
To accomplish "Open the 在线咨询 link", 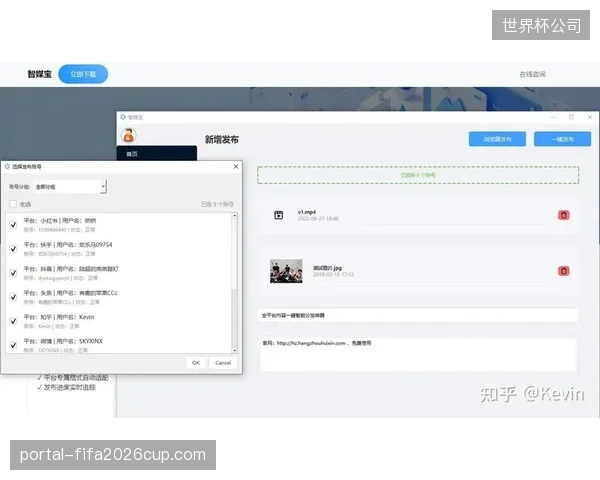I will tap(532, 74).
